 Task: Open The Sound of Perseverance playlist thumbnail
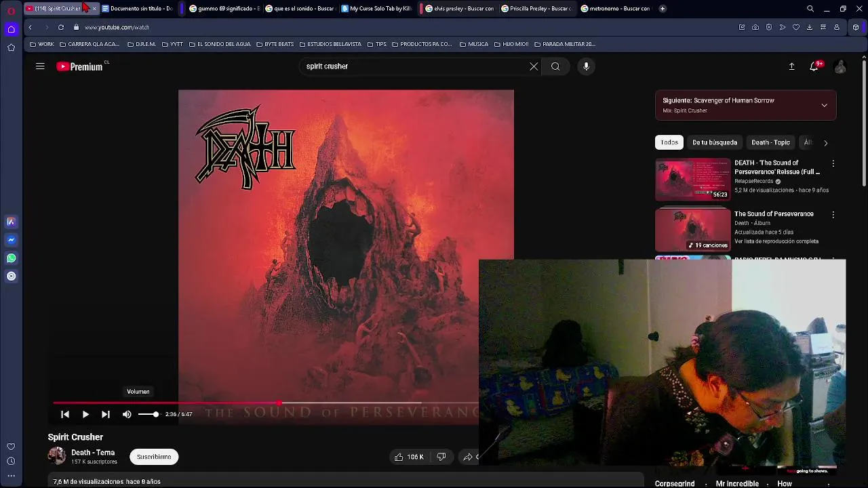pos(692,230)
